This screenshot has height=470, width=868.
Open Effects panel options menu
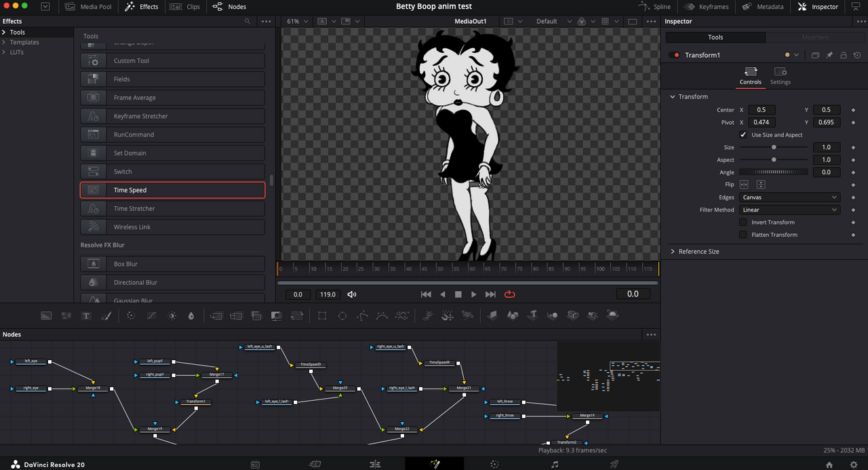pos(267,21)
